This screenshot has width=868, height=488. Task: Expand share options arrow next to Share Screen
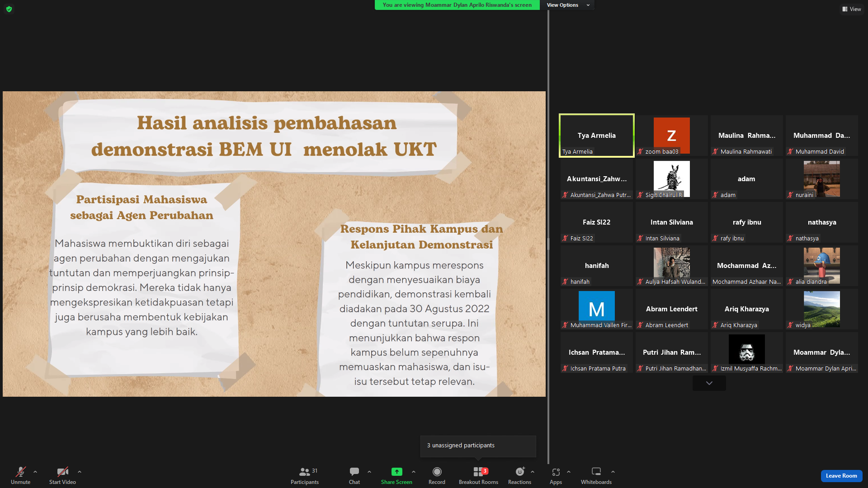[x=414, y=472]
